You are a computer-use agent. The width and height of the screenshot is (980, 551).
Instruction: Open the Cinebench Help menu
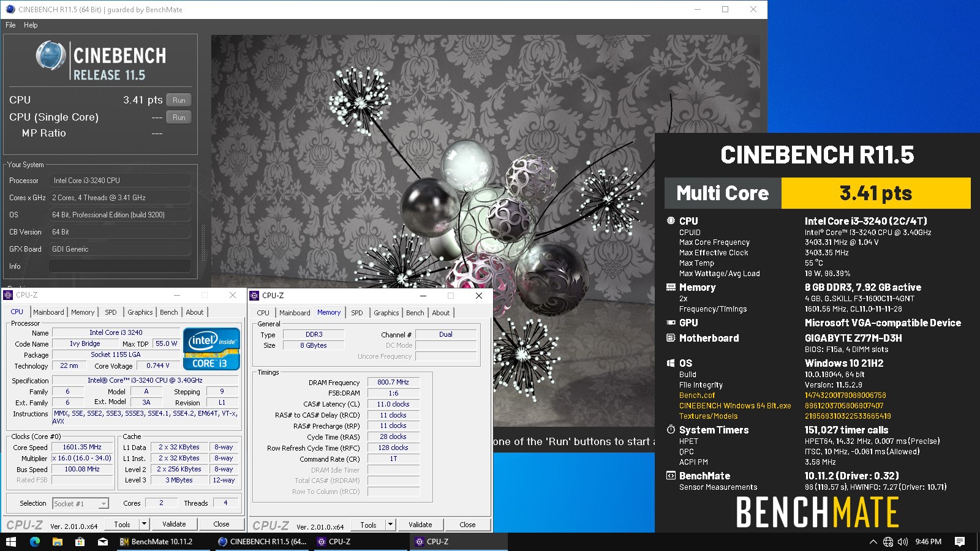[31, 25]
